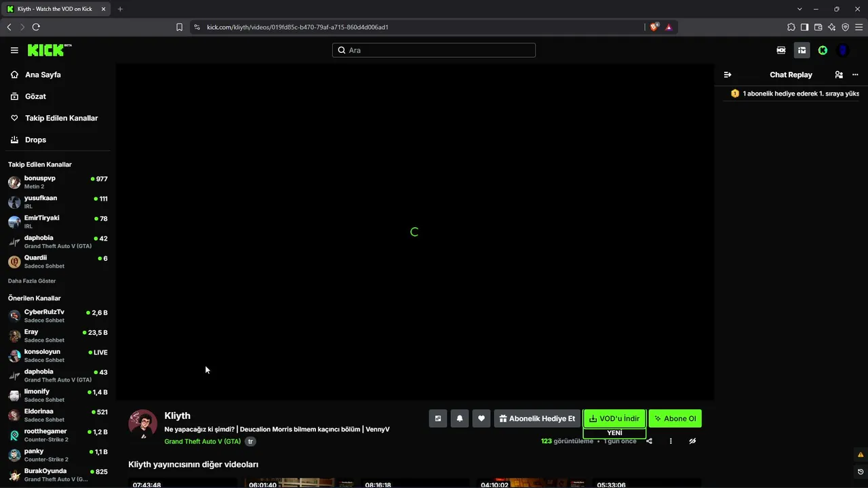
Task: Bookmark this page in the address bar
Action: (179, 27)
